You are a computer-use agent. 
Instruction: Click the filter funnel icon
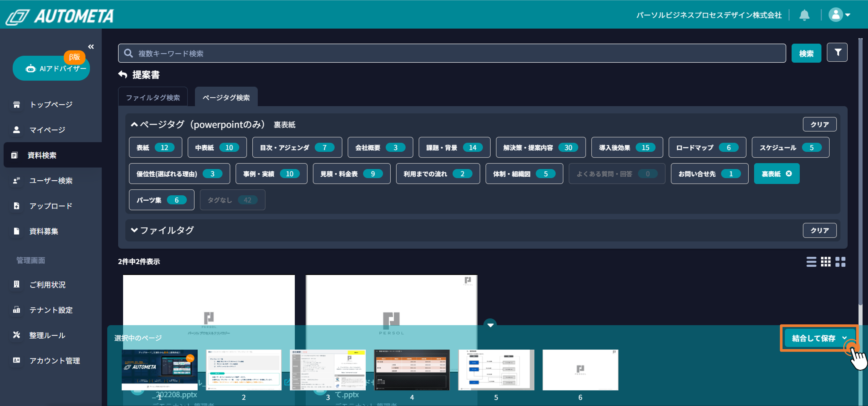pyautogui.click(x=837, y=53)
